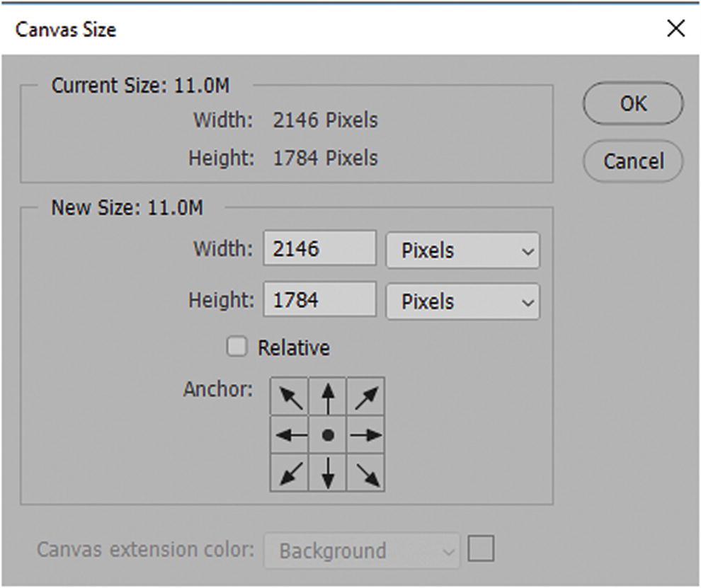This screenshot has width=701, height=588.
Task: Set anchor to middle-right arrow
Action: (365, 435)
